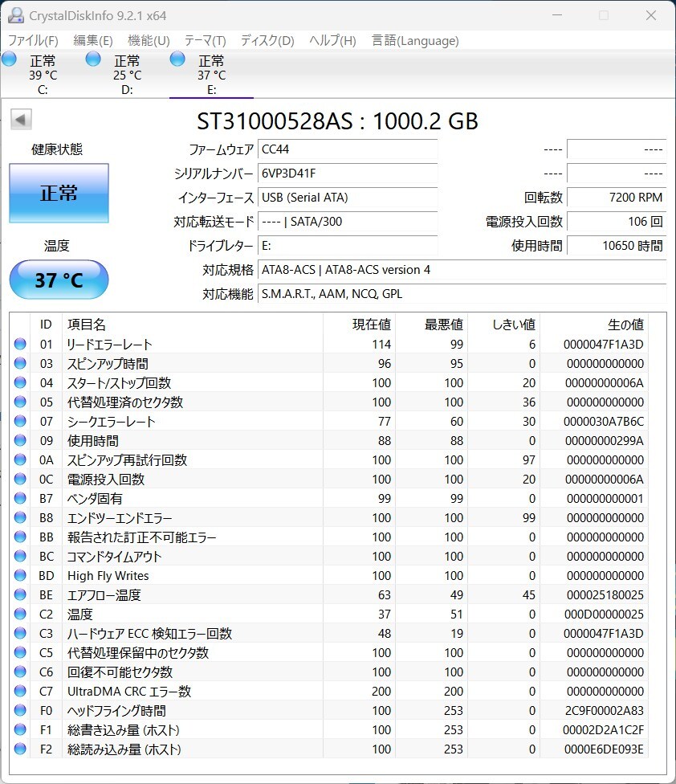Image resolution: width=676 pixels, height=784 pixels.
Task: Click status circle icon for drive E:
Action: click(177, 59)
